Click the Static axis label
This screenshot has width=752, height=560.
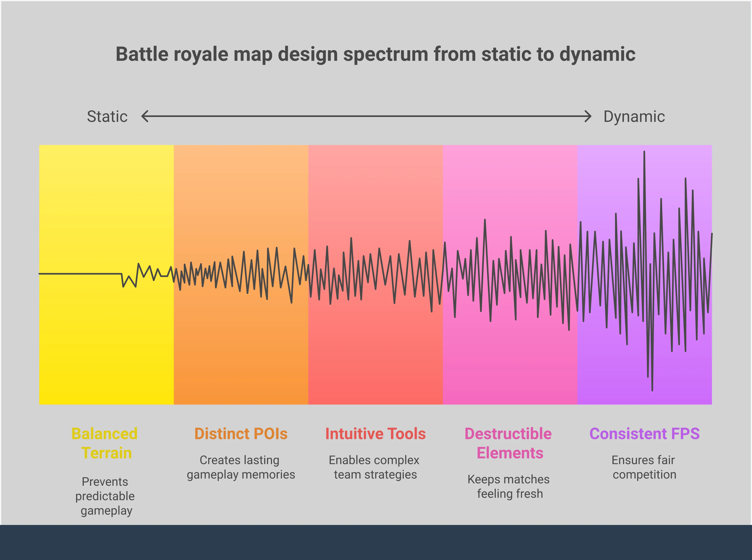pyautogui.click(x=107, y=117)
